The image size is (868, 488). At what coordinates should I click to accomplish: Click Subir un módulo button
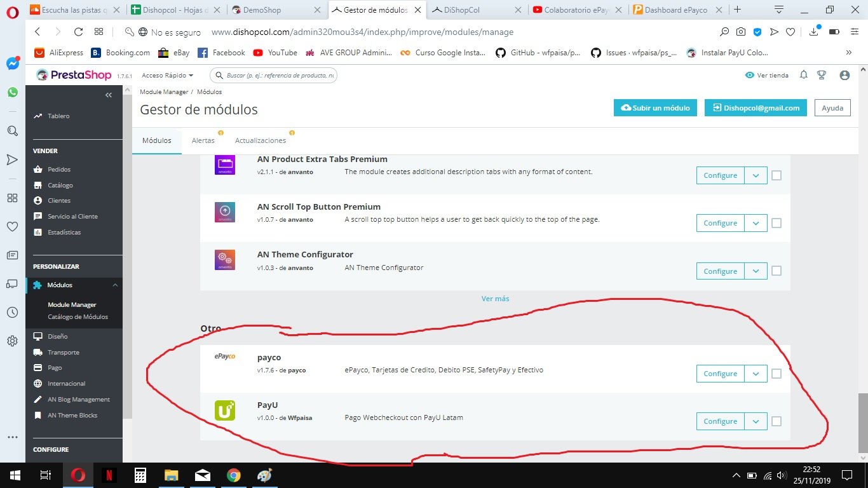click(656, 108)
